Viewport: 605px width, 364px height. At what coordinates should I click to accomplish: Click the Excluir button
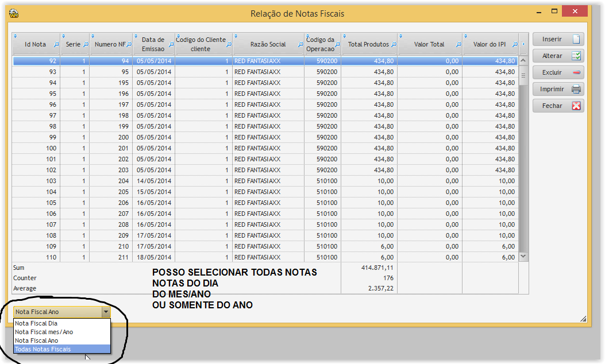pos(558,72)
